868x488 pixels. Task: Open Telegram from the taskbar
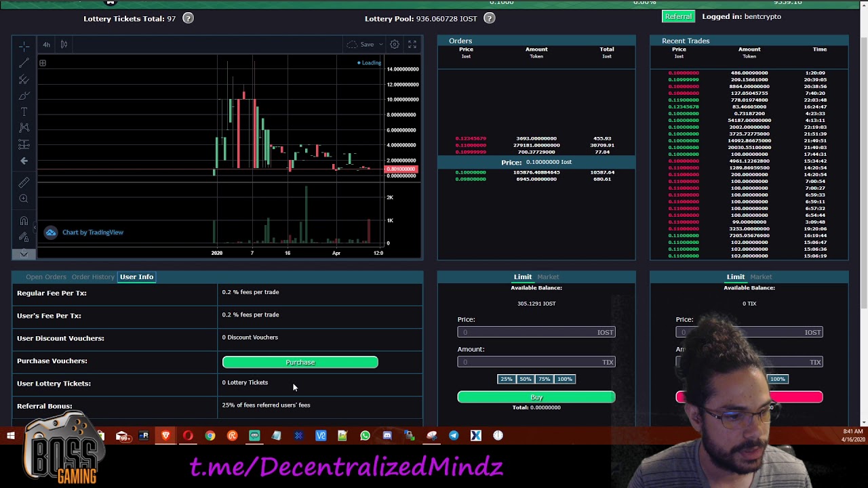coord(454,436)
